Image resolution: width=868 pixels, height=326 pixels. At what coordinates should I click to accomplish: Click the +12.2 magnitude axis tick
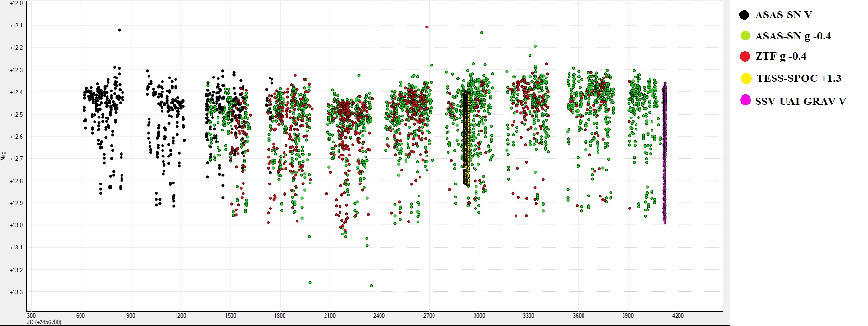tap(16, 48)
